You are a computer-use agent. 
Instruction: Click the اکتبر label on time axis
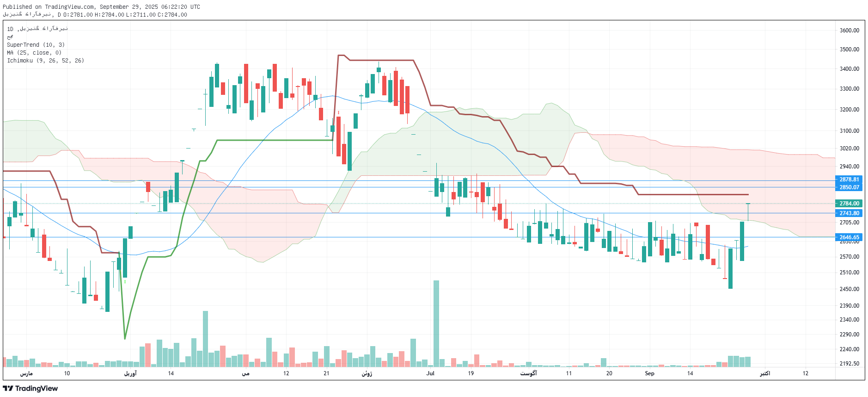pos(765,373)
